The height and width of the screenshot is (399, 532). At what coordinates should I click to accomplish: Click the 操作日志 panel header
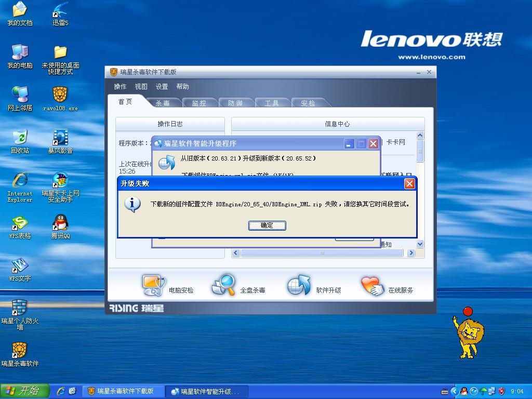pyautogui.click(x=170, y=124)
